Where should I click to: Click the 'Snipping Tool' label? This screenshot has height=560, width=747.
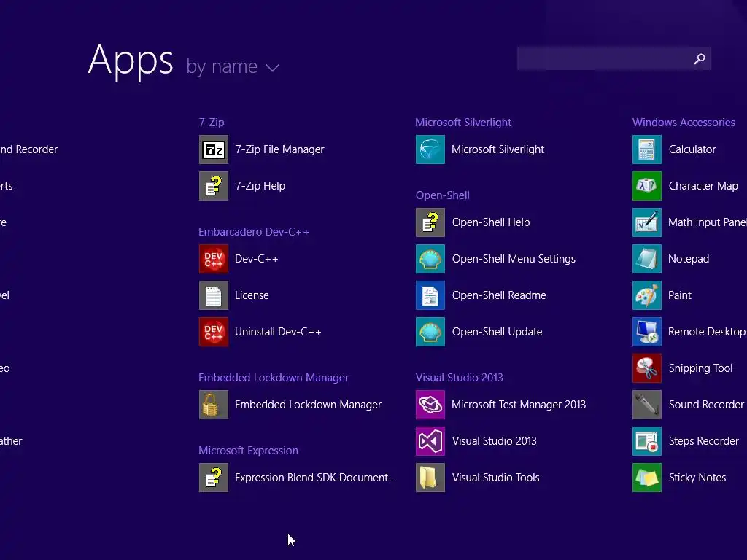(x=700, y=368)
